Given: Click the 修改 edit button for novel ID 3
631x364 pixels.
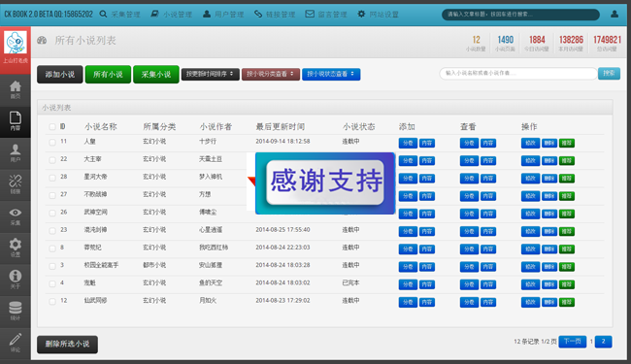Looking at the screenshot, I should coord(530,267).
